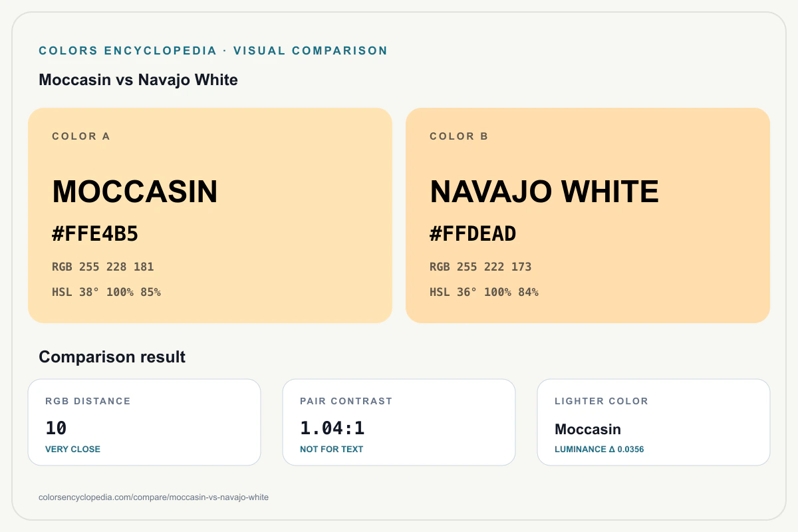Click the Luminance Δ 0.0356 label

click(x=599, y=449)
